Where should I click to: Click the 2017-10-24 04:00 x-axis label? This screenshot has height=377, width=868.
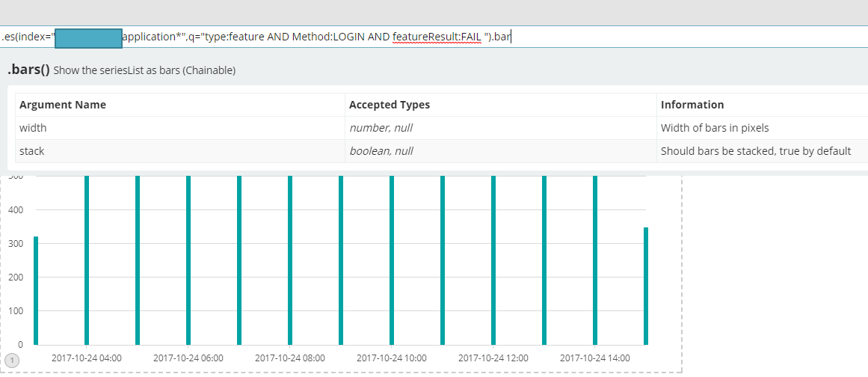tap(87, 358)
